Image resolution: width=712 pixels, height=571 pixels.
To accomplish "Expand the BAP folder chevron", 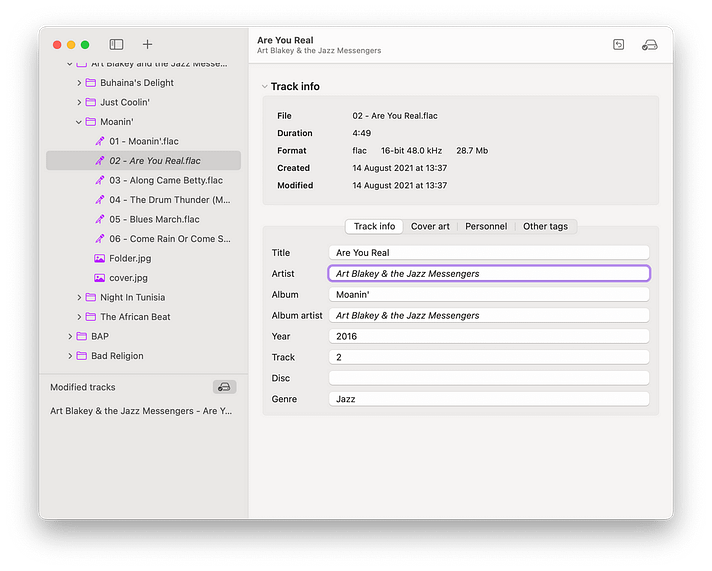I will (70, 336).
